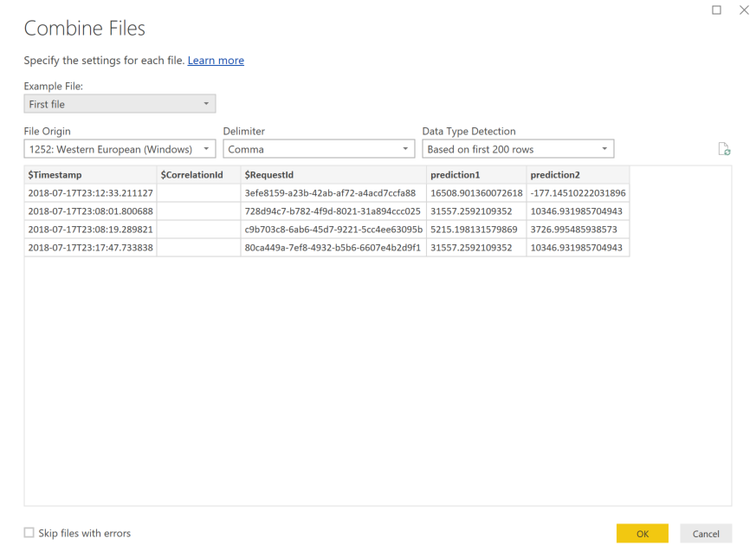Select the prediction1 column header
The height and width of the screenshot is (558, 756).
point(476,175)
